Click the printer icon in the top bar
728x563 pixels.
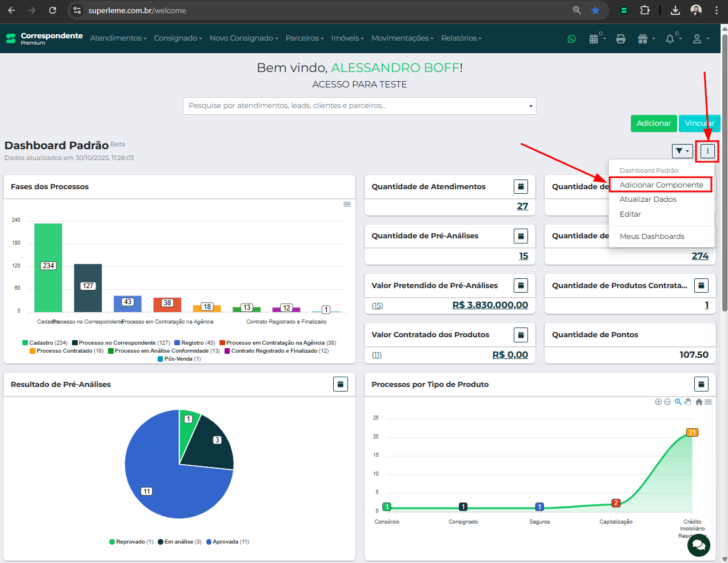[x=621, y=39]
